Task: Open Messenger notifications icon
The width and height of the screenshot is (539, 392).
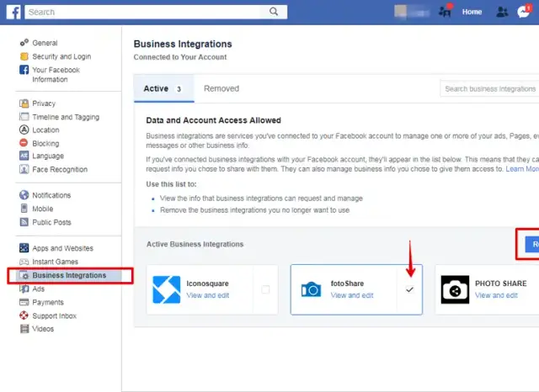Action: [524, 12]
